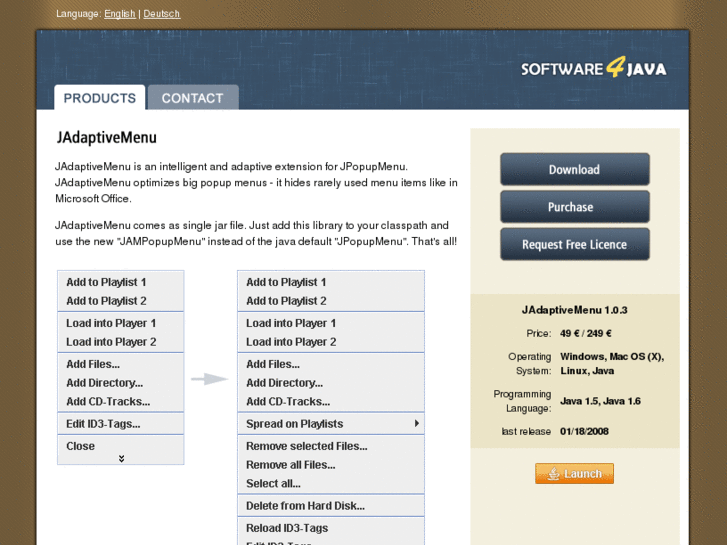This screenshot has width=727, height=545.
Task: Choose Load into Player 1 in expanded menu
Action: [x=331, y=323]
